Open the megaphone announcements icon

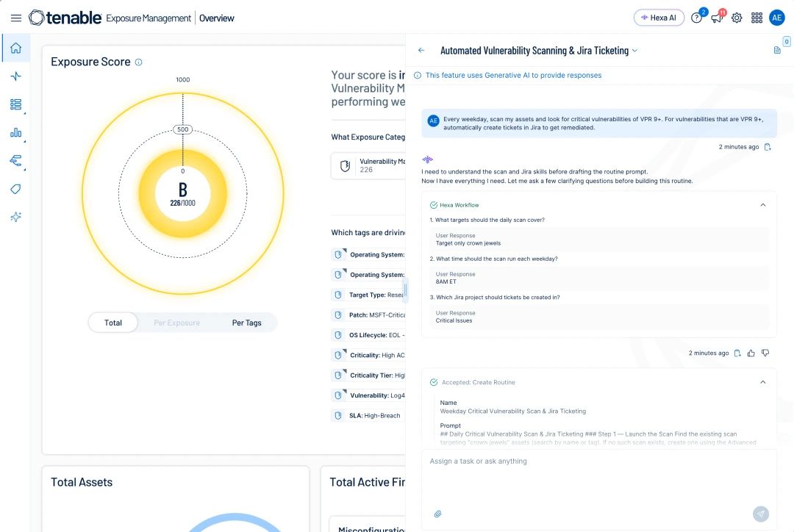717,18
